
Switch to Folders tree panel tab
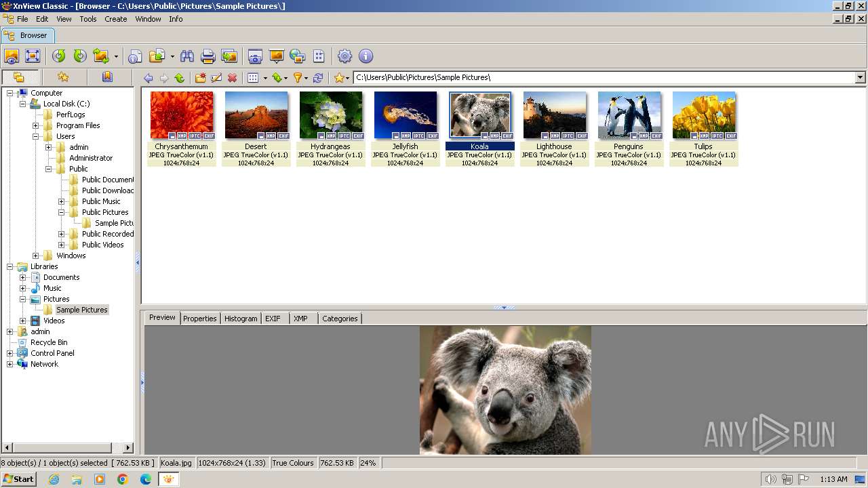[19, 77]
